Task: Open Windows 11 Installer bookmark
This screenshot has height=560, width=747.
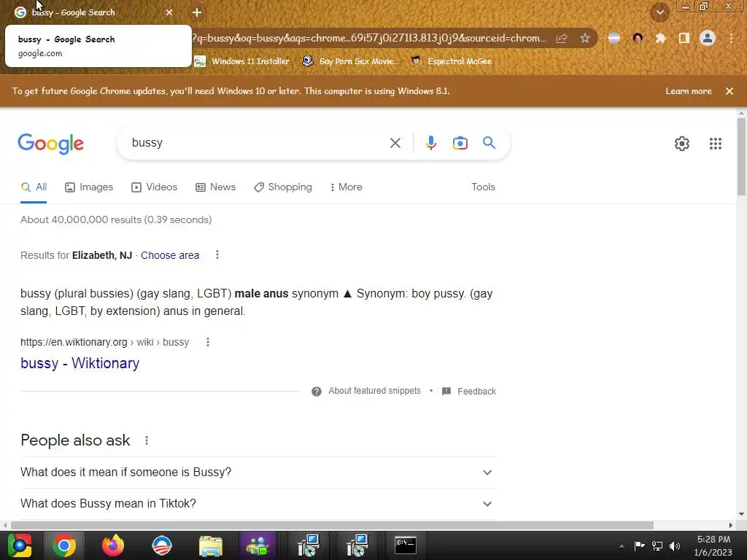Action: 242,61
